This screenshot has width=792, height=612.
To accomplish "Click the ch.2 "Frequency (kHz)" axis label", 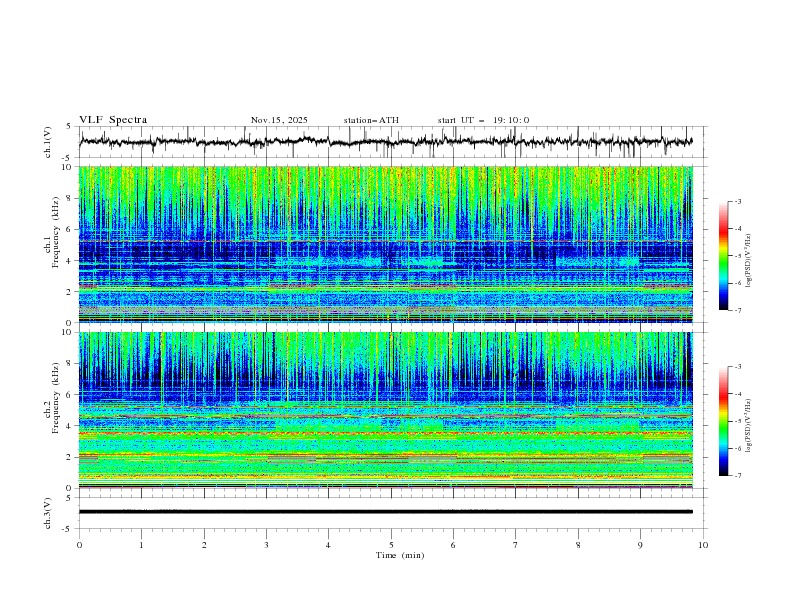I will (55, 398).
